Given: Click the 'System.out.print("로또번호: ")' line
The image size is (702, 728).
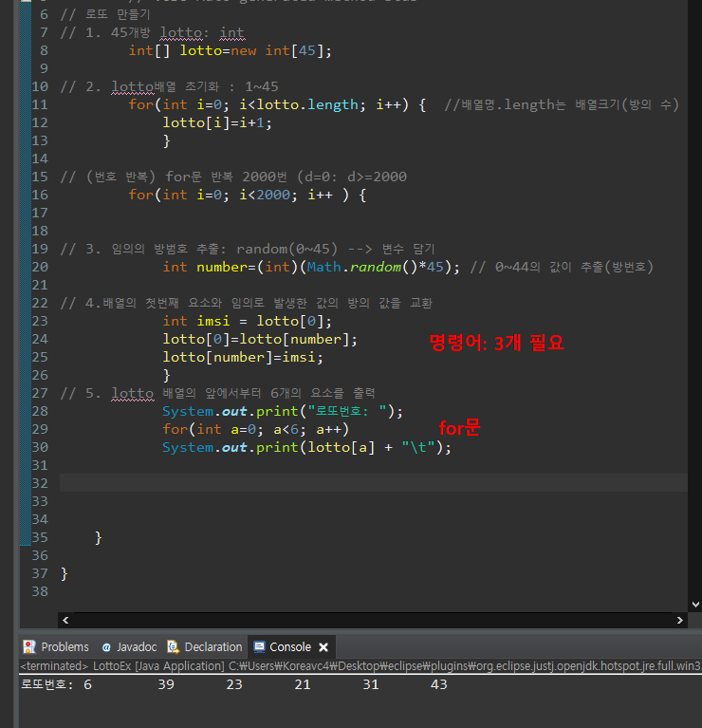Looking at the screenshot, I should (283, 411).
